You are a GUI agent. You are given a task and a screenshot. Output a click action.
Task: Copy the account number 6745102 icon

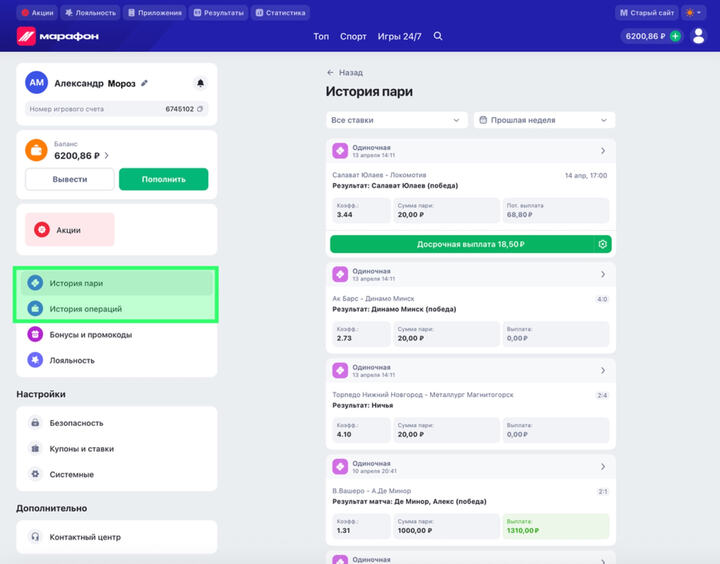200,109
